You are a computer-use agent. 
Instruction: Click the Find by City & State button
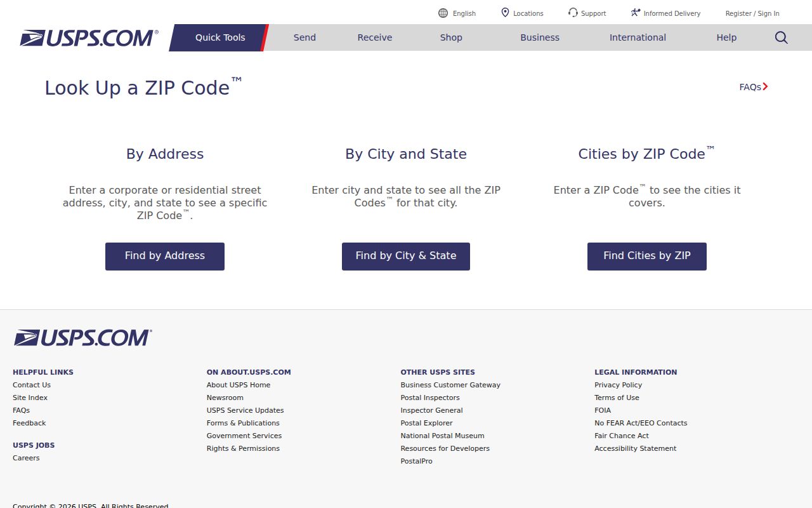[406, 257]
